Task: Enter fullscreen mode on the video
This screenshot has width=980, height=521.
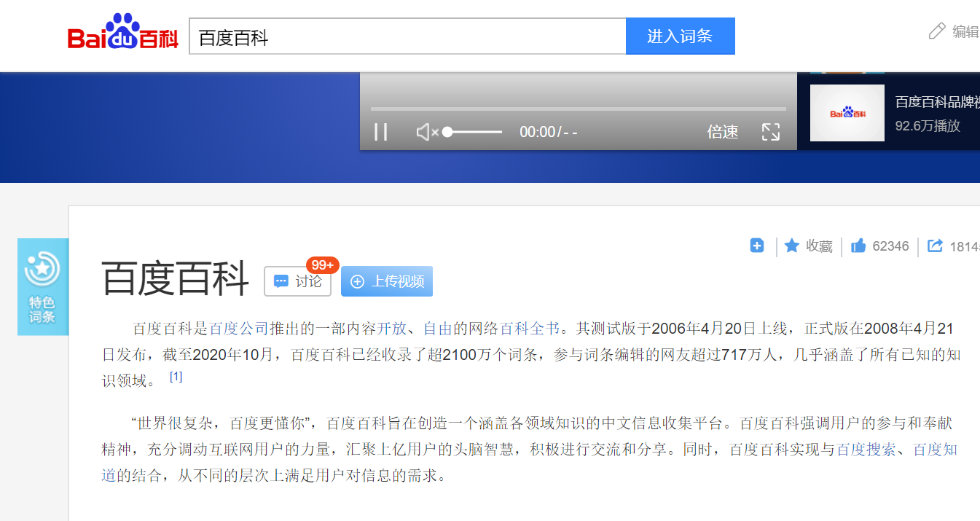Action: 770,132
